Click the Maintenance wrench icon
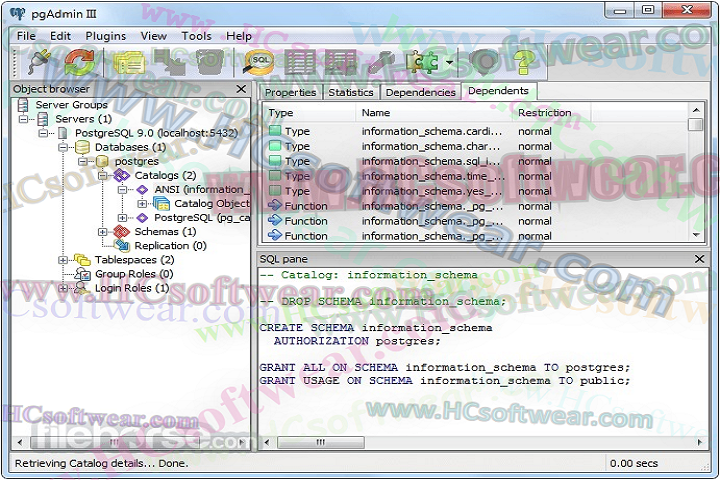The height and width of the screenshot is (480, 720). [381, 62]
